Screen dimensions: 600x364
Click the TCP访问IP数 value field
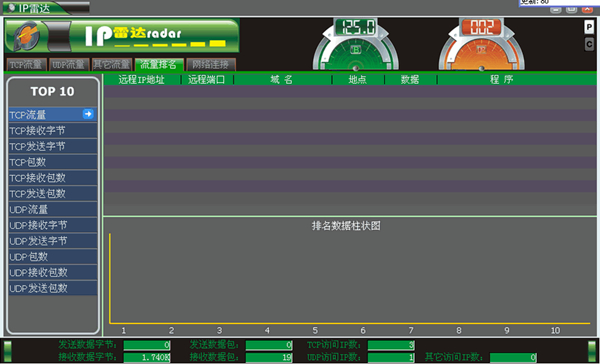click(391, 345)
